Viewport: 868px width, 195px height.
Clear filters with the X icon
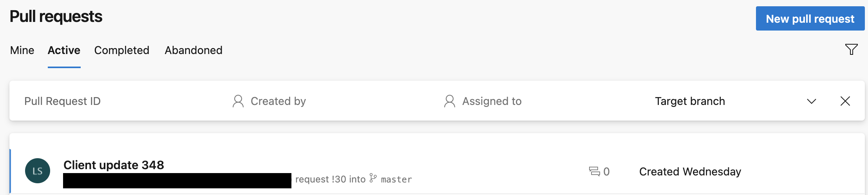coord(845,101)
